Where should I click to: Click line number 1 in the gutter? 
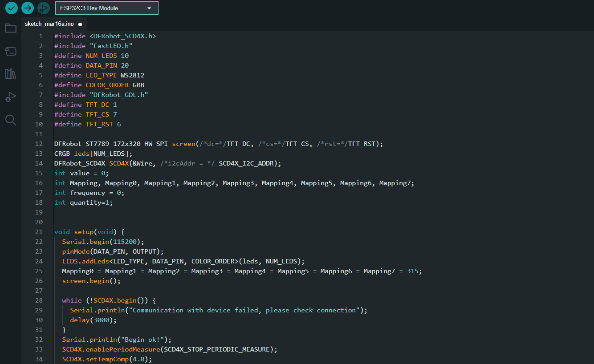point(41,36)
